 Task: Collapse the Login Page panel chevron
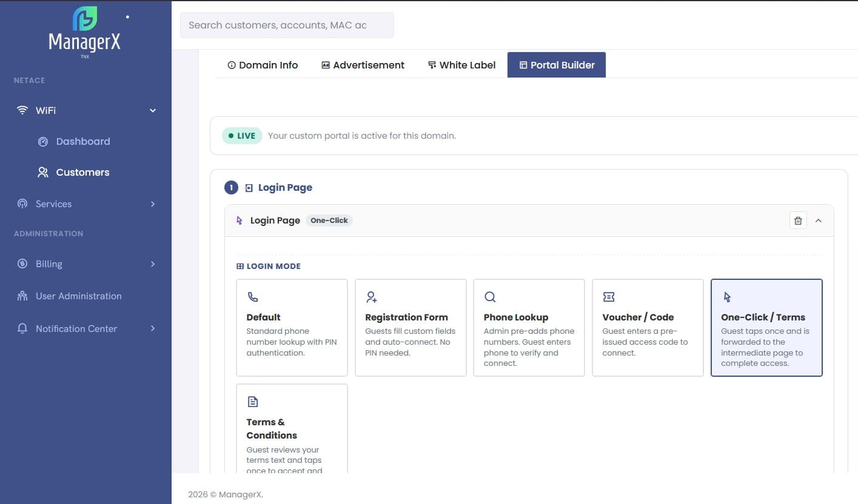[819, 220]
